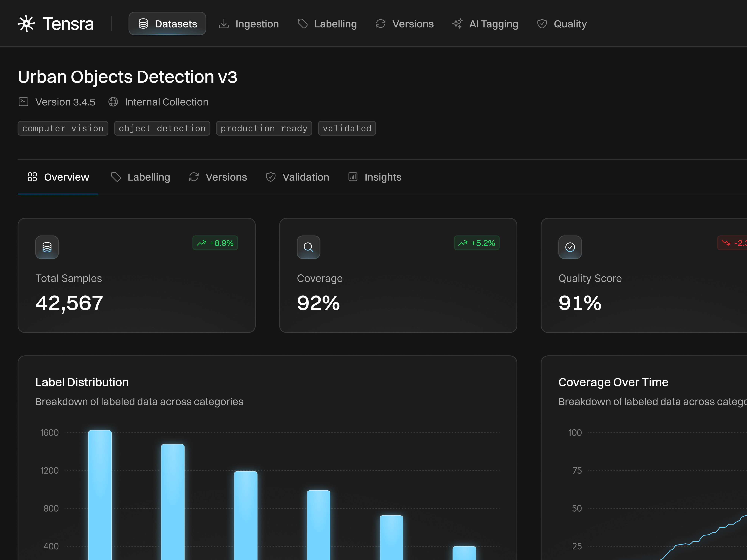Click the 'Label Distribution' chart heading
This screenshot has height=560, width=747.
click(82, 382)
